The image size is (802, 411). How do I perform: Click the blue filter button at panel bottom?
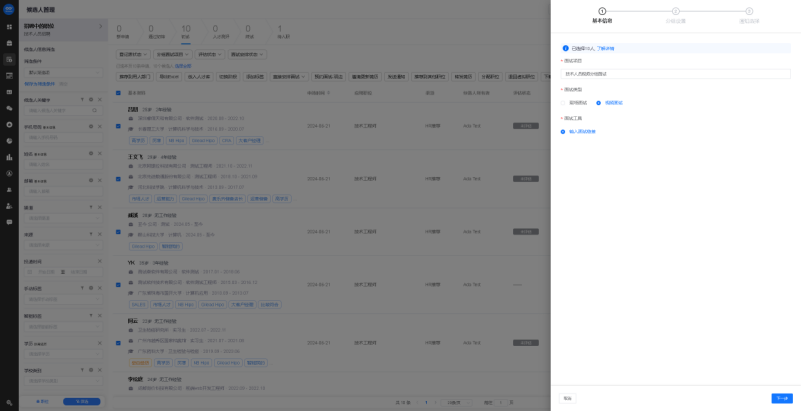point(82,402)
